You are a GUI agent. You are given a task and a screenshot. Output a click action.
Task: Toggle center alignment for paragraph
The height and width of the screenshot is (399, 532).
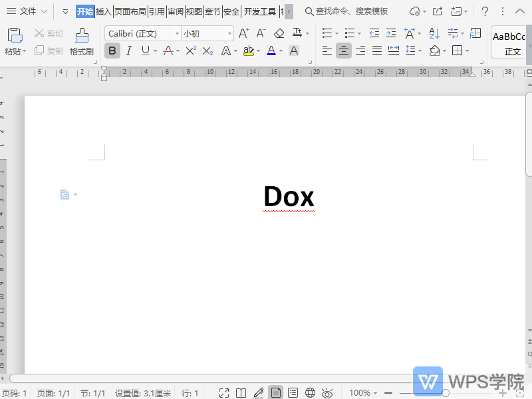pos(344,51)
